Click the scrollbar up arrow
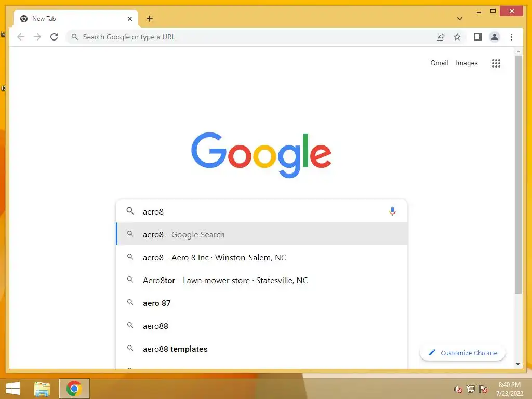The height and width of the screenshot is (399, 532). (x=518, y=52)
